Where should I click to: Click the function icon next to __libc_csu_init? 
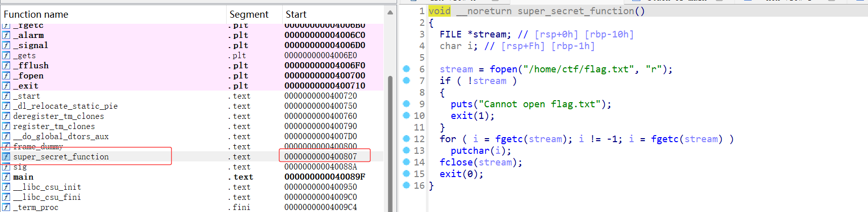(x=6, y=187)
